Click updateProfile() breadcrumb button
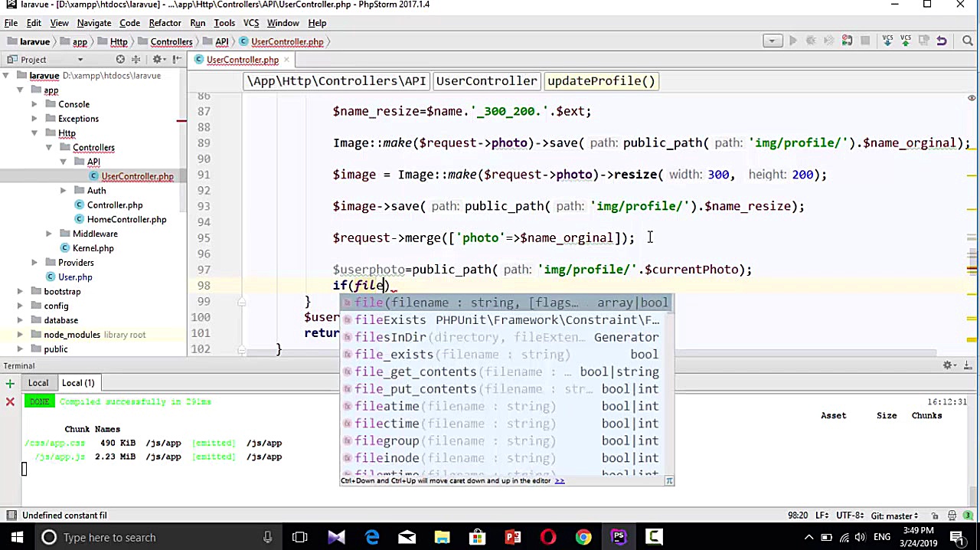This screenshot has width=980, height=550. tap(601, 81)
